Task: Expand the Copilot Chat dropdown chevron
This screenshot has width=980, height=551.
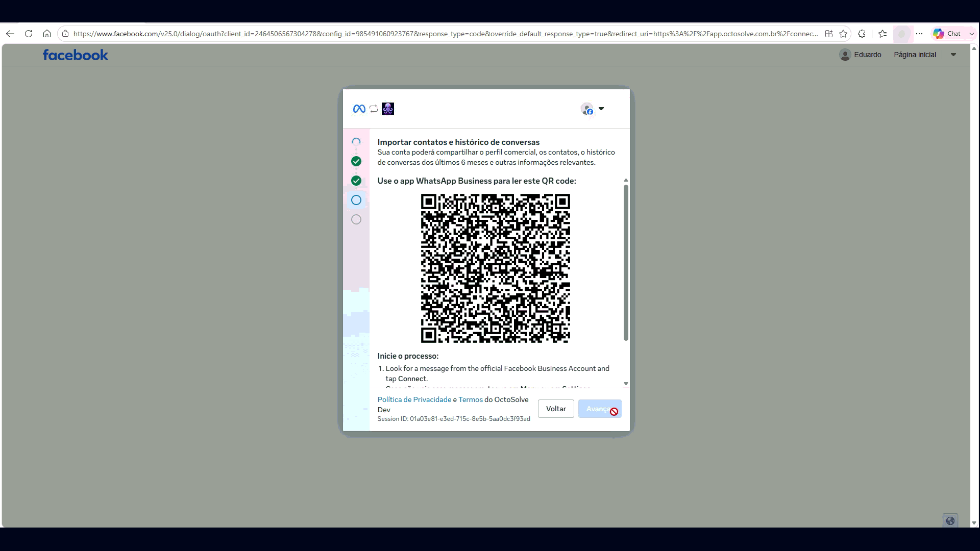Action: click(x=971, y=34)
